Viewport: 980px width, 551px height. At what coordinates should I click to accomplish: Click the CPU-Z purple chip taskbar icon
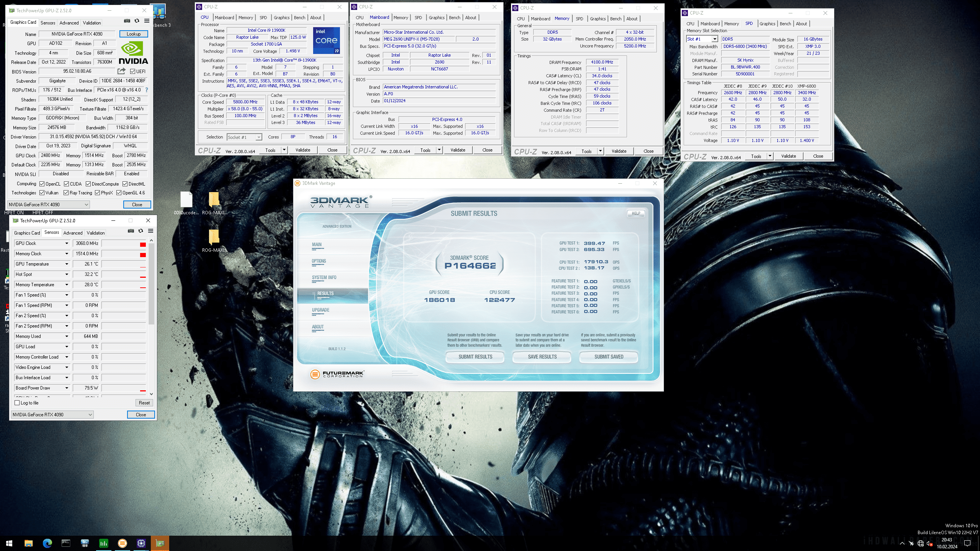141,543
